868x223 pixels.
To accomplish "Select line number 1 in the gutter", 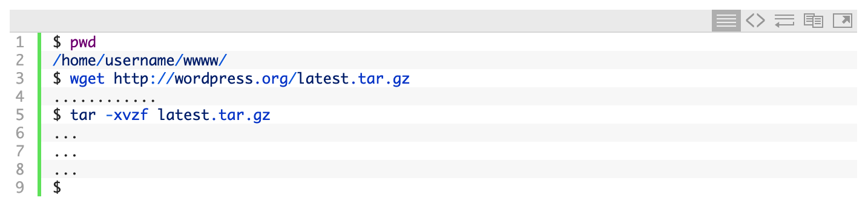I will (20, 42).
